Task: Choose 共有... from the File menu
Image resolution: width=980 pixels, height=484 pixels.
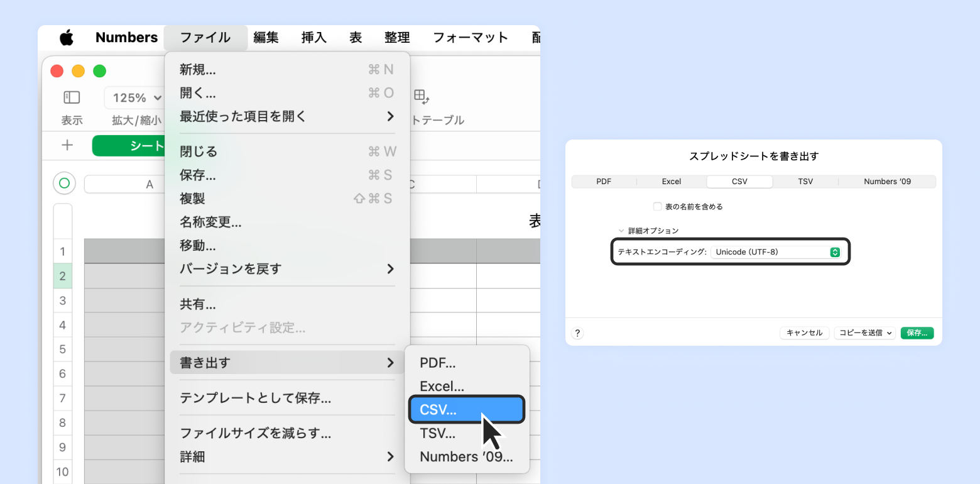Action: pyautogui.click(x=287, y=304)
